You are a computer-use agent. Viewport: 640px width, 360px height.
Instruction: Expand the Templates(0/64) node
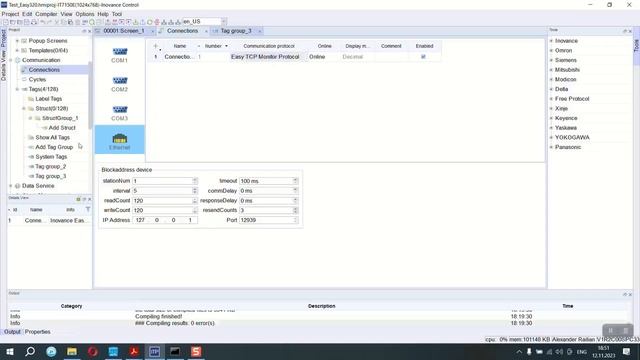17,51
